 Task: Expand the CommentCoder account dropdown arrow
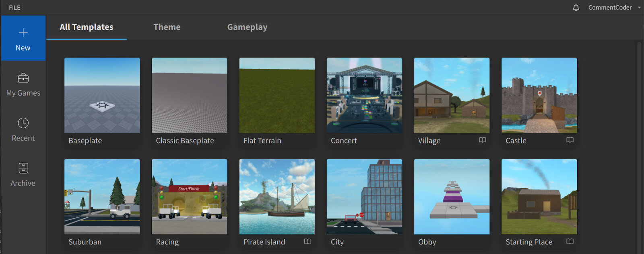pyautogui.click(x=639, y=8)
